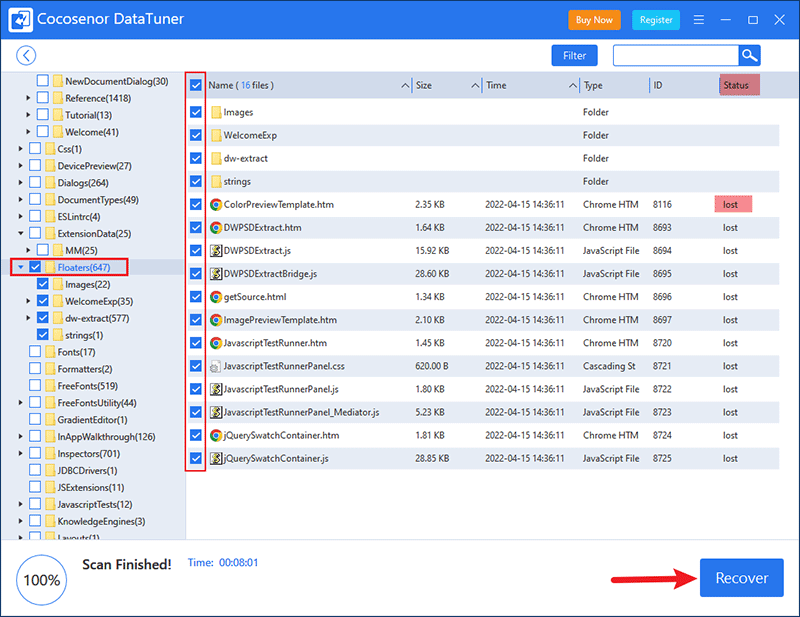Expand the KnowledgeEngines(3) tree node
The width and height of the screenshot is (800, 617).
[20, 521]
